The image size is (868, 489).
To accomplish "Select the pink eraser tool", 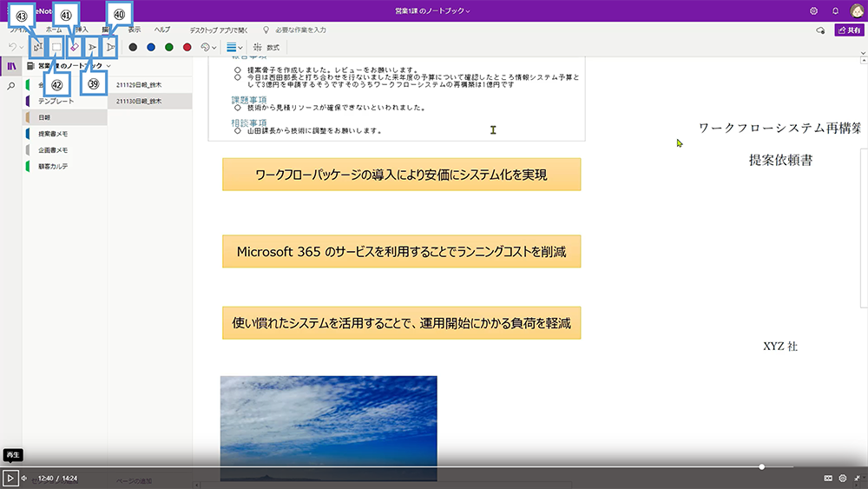I will point(74,47).
